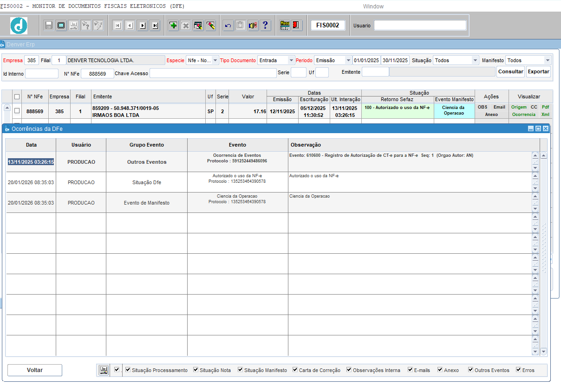Go to next record toolbar icon
The height and width of the screenshot is (392, 561).
point(143,25)
